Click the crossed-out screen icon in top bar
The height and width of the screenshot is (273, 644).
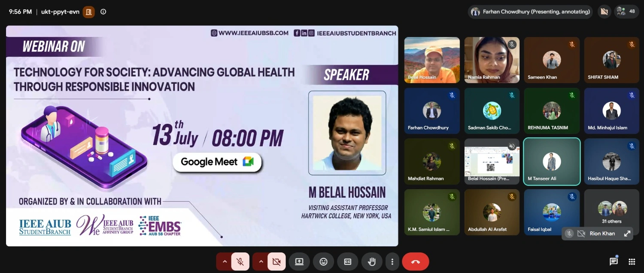[604, 12]
